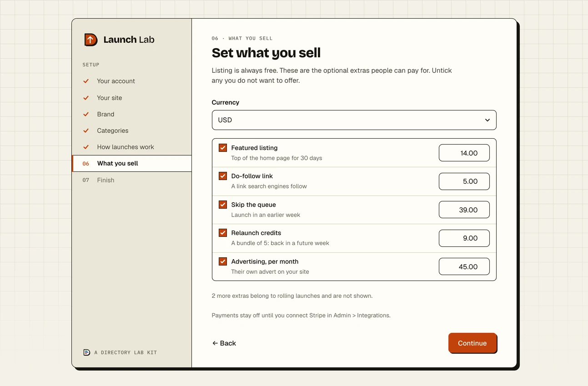
Task: Click the Advertising price field showing 45.00
Action: tap(464, 266)
